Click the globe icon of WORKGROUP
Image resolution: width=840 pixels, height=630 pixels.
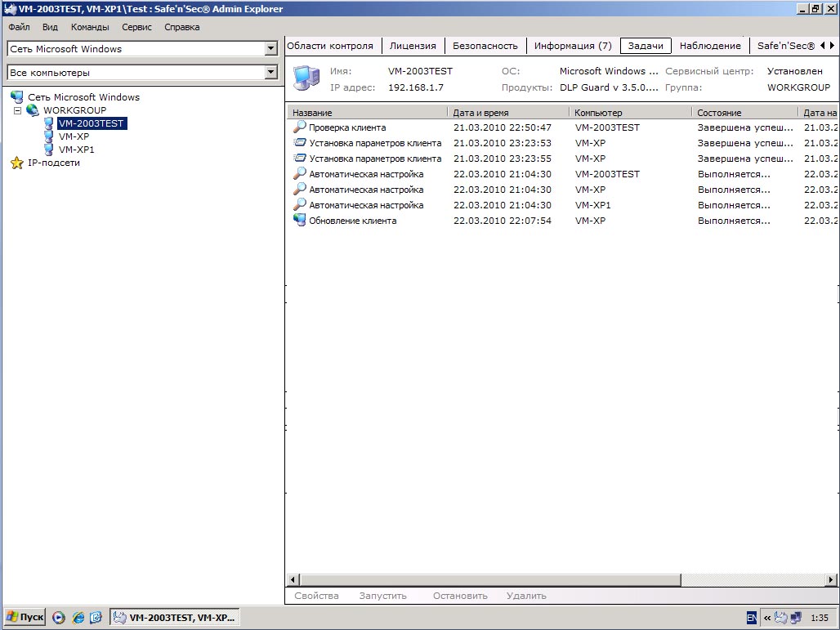pos(33,109)
